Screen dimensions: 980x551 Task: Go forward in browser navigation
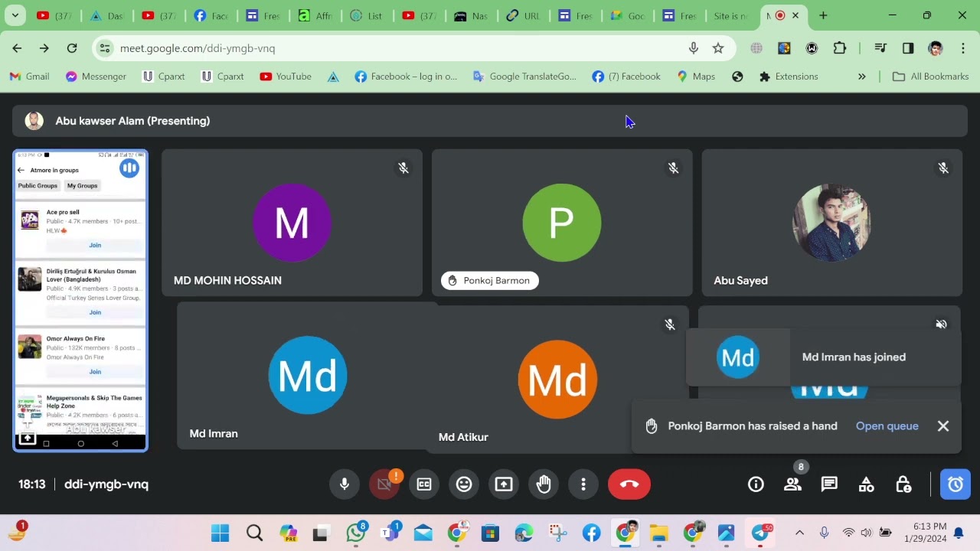pyautogui.click(x=44, y=48)
